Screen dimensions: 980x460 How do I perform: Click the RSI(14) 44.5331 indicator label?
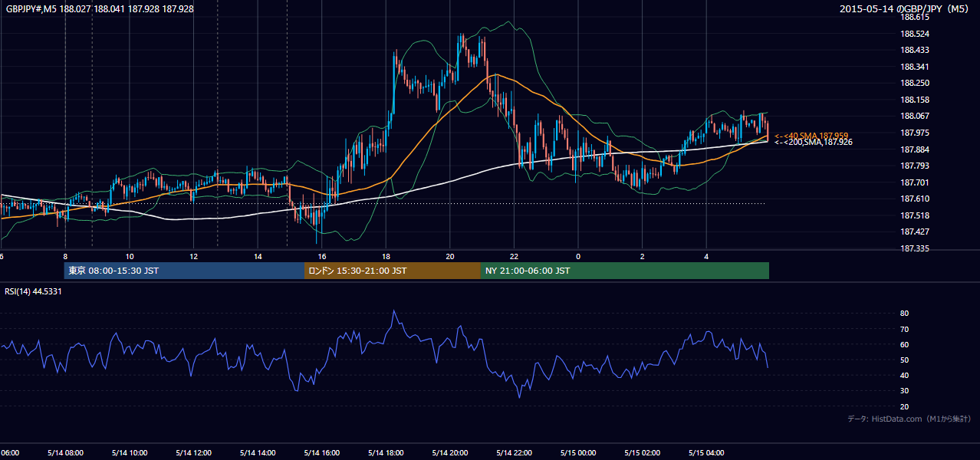33,291
